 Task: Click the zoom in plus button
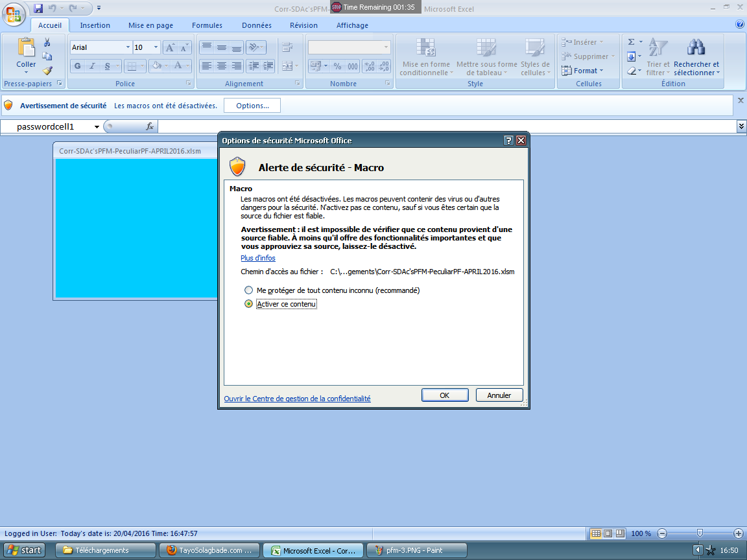[x=739, y=533]
